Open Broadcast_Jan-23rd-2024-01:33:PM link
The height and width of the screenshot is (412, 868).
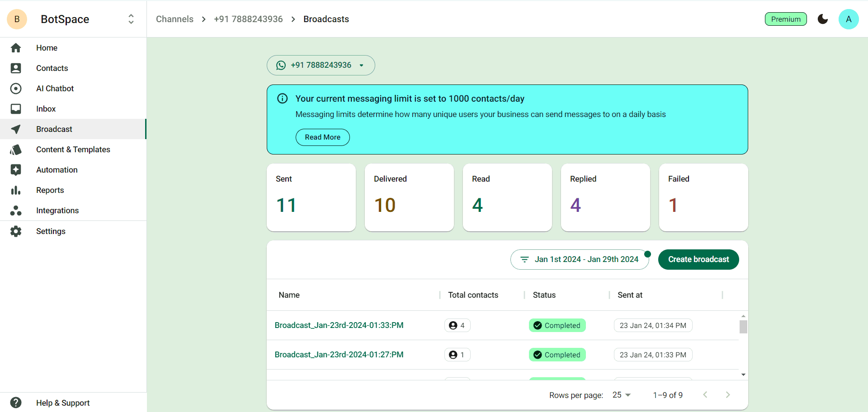(x=339, y=325)
